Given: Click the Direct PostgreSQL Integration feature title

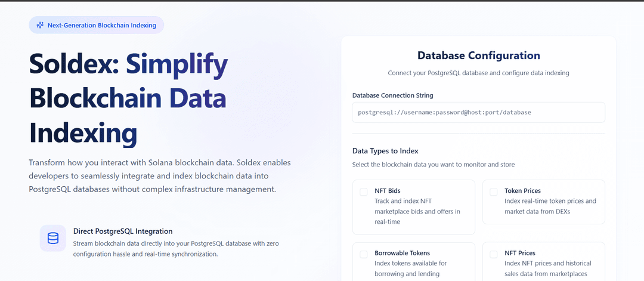Looking at the screenshot, I should 123,231.
